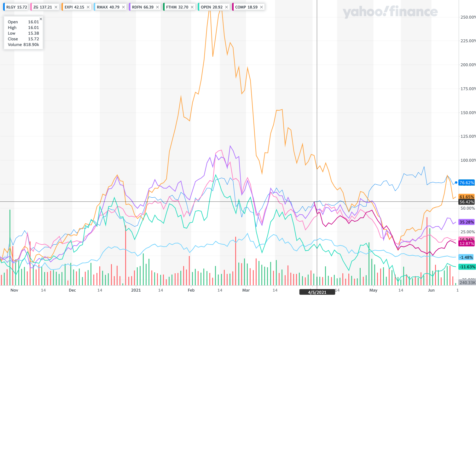This screenshot has width=476, height=476.
Task: Click the Close 15.72 readout
Action: pos(23,39)
